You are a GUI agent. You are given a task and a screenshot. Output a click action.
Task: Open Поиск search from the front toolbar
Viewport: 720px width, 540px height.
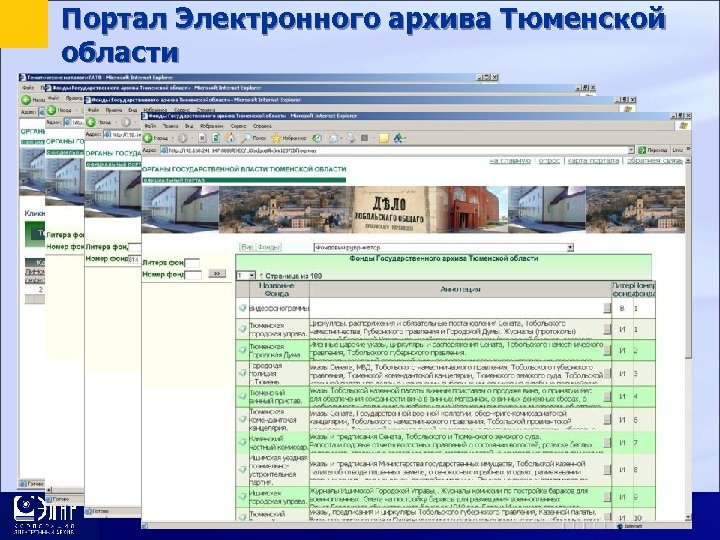255,138
